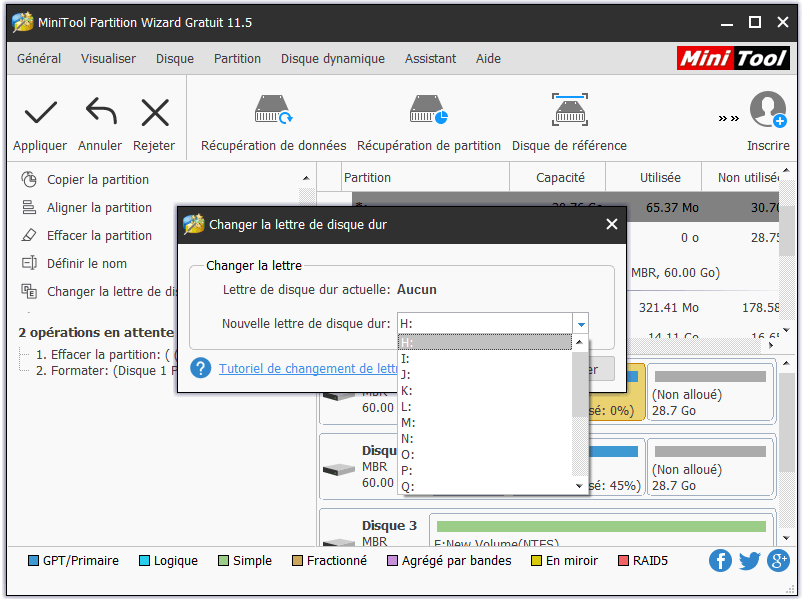The width and height of the screenshot is (803, 599).
Task: Choose drive letter J: from list
Action: click(x=484, y=374)
